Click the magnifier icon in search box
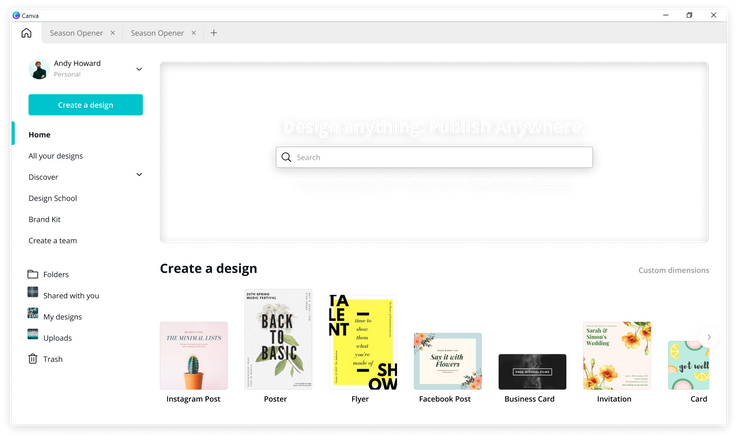This screenshot has height=438, width=738. coord(286,157)
